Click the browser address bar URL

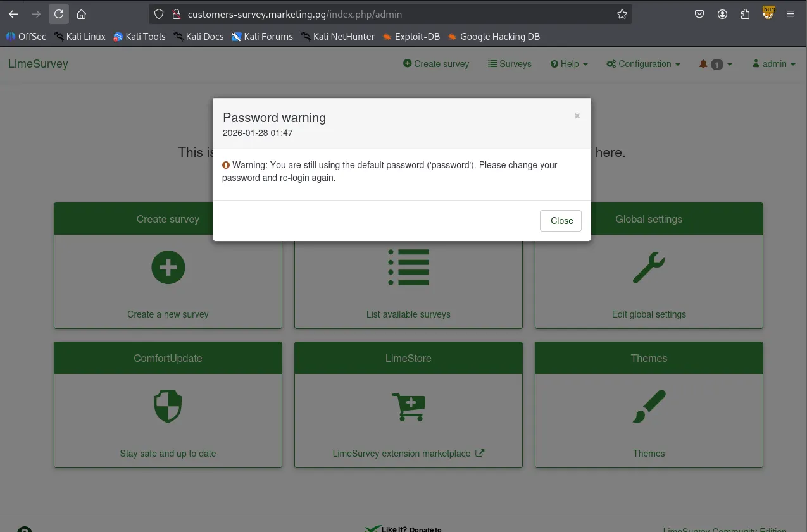[x=380, y=14]
